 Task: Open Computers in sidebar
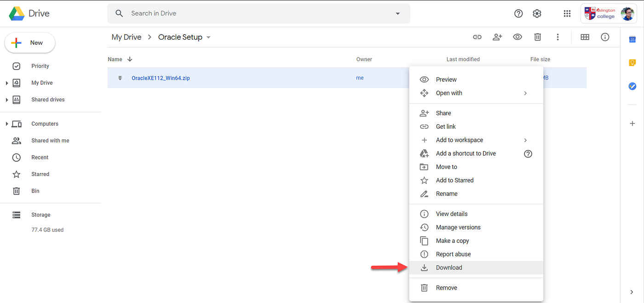pyautogui.click(x=45, y=124)
